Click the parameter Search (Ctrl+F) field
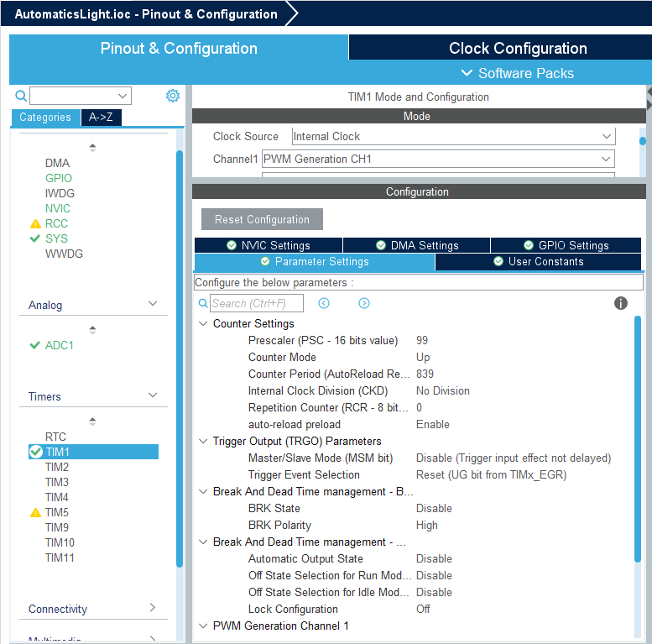Viewport: 652px width, 644px height. [x=256, y=303]
